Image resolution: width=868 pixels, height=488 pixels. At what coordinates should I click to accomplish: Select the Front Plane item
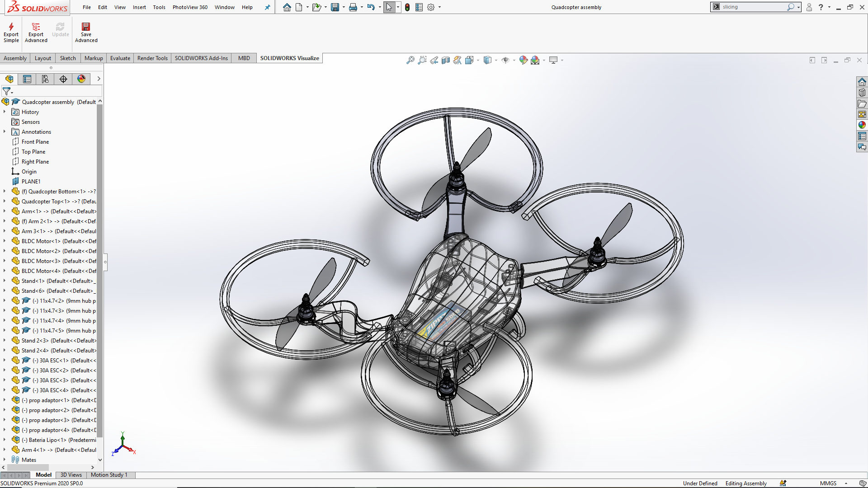[35, 142]
